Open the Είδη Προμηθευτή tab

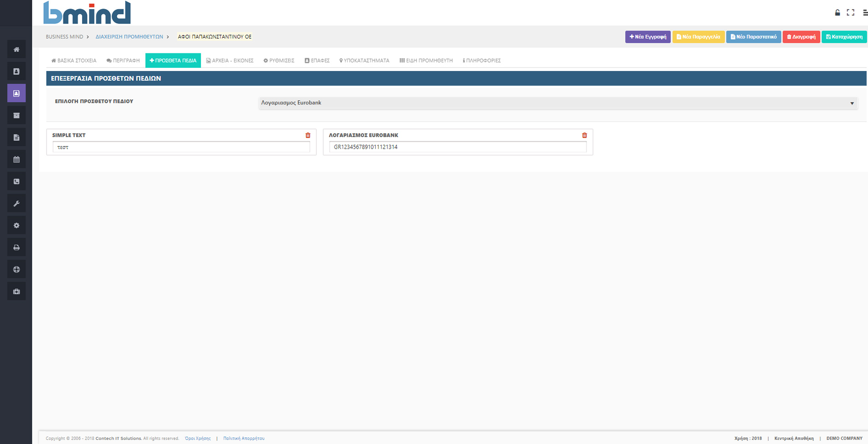pos(426,61)
